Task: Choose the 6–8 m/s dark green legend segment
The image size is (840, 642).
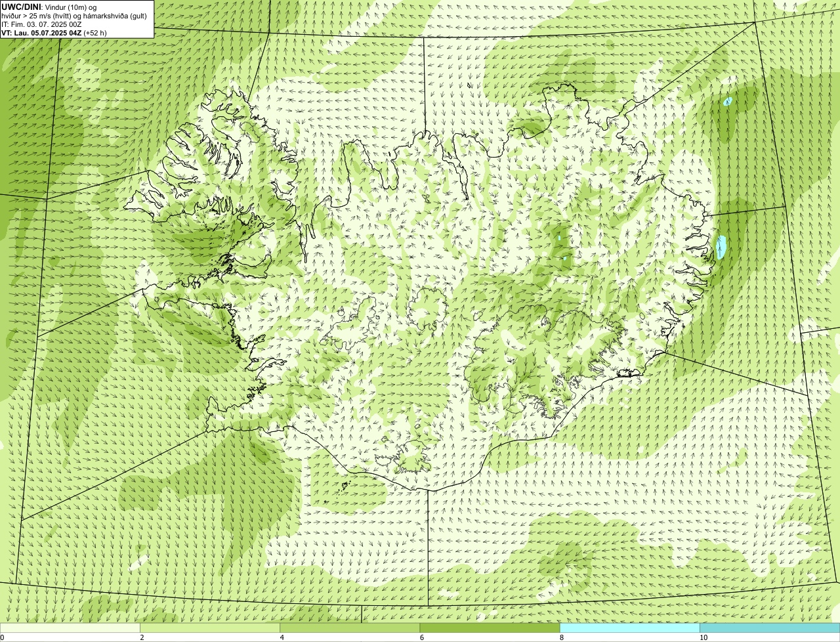Action: [490, 628]
